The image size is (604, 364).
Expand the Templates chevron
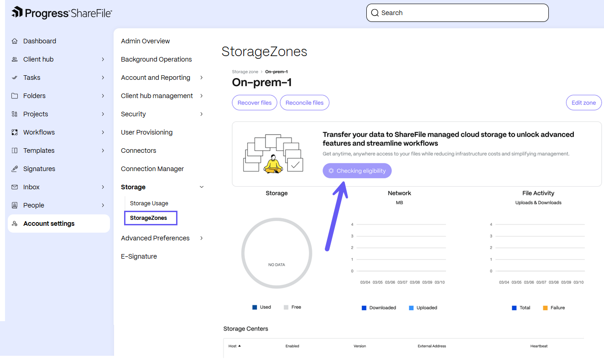pos(103,151)
